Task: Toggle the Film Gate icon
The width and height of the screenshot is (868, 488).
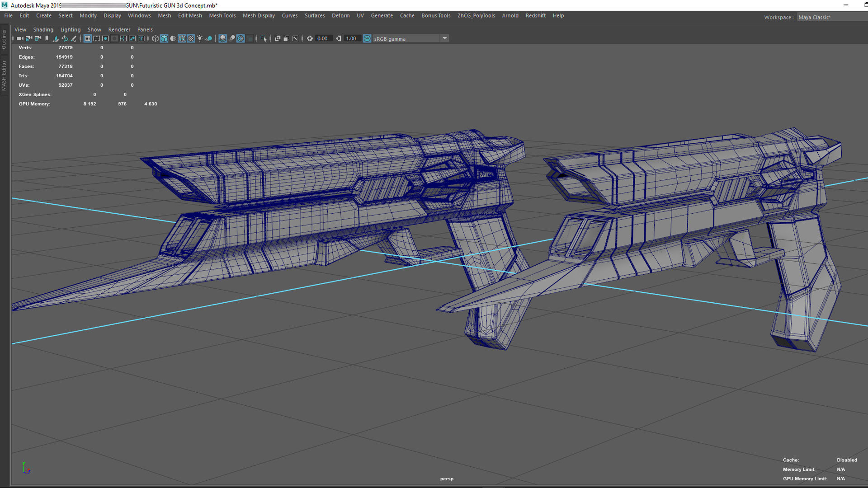Action: coord(96,38)
